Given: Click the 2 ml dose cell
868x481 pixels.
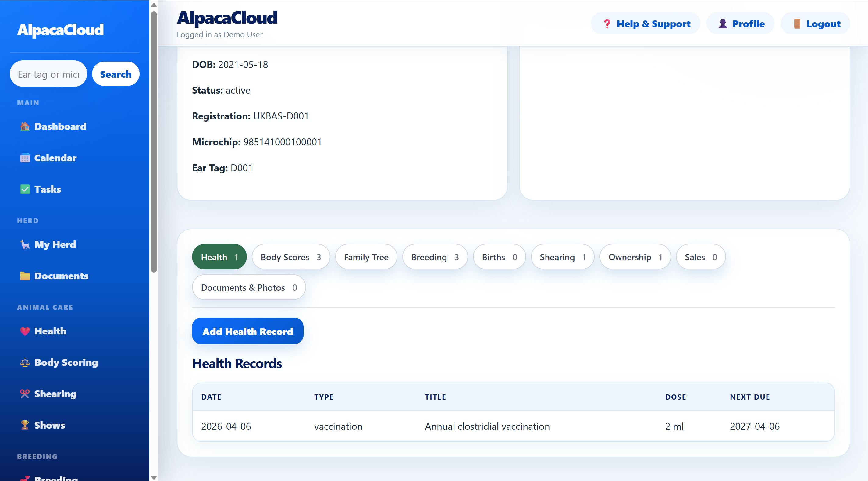Looking at the screenshot, I should pos(674,426).
